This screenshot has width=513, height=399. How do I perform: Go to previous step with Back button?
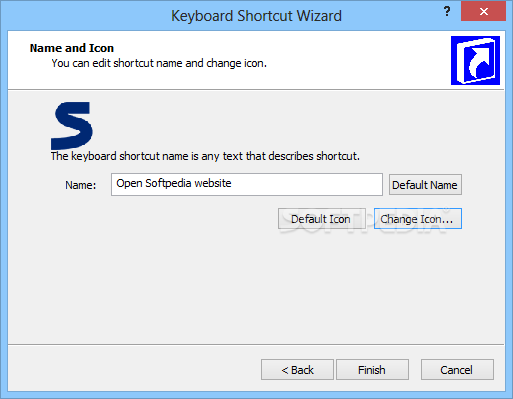click(x=297, y=370)
